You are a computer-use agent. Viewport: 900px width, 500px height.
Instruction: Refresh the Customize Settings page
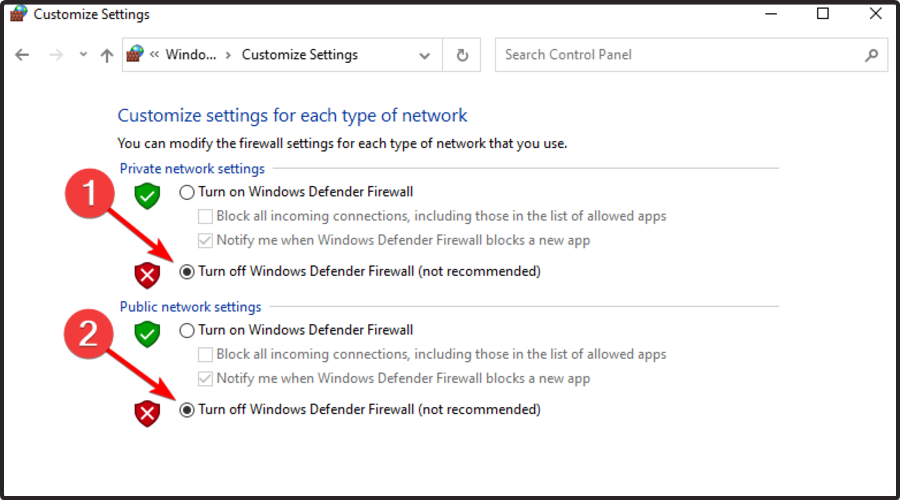462,55
